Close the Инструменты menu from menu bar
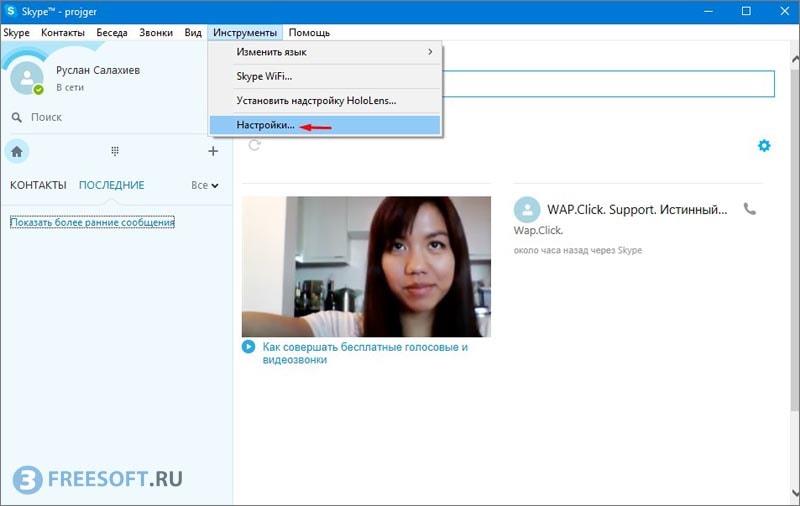This screenshot has width=800, height=506. click(x=245, y=33)
